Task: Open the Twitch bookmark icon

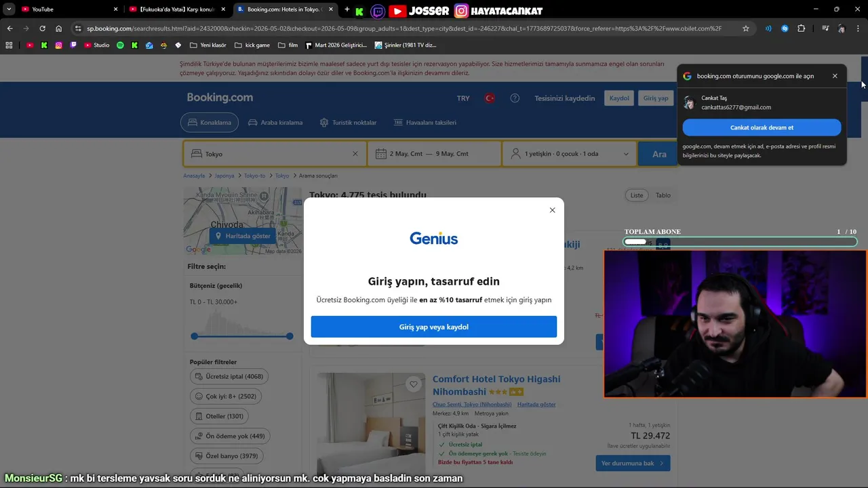Action: [74, 45]
